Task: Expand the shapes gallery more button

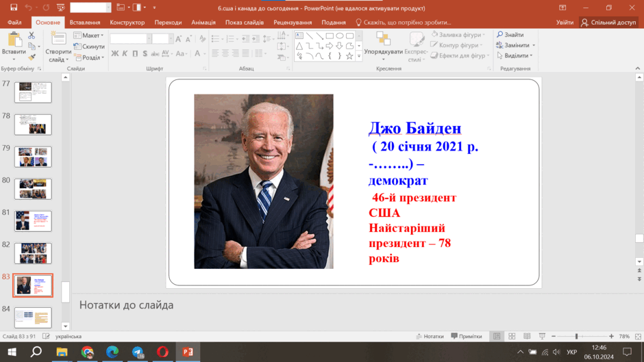Action: [359, 56]
